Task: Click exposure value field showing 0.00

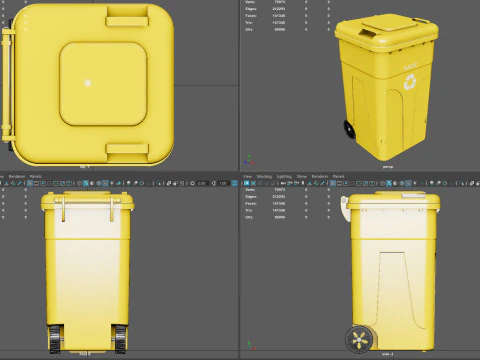Action: (x=202, y=183)
